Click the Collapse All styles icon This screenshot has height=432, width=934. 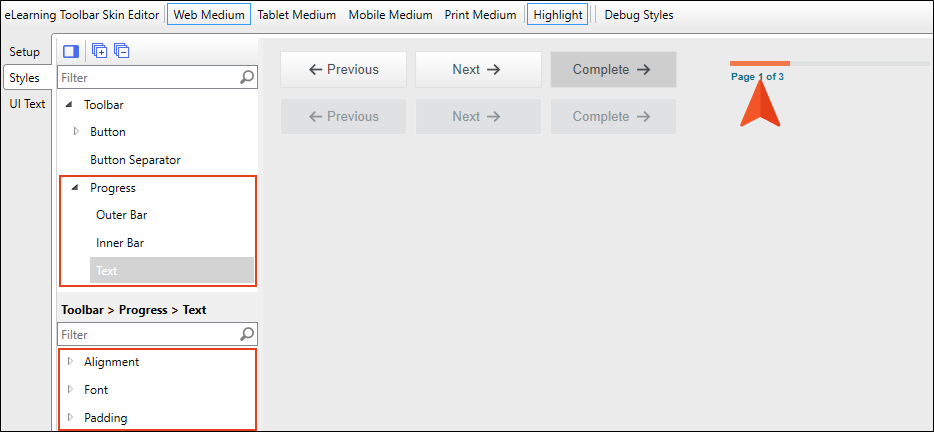click(122, 51)
